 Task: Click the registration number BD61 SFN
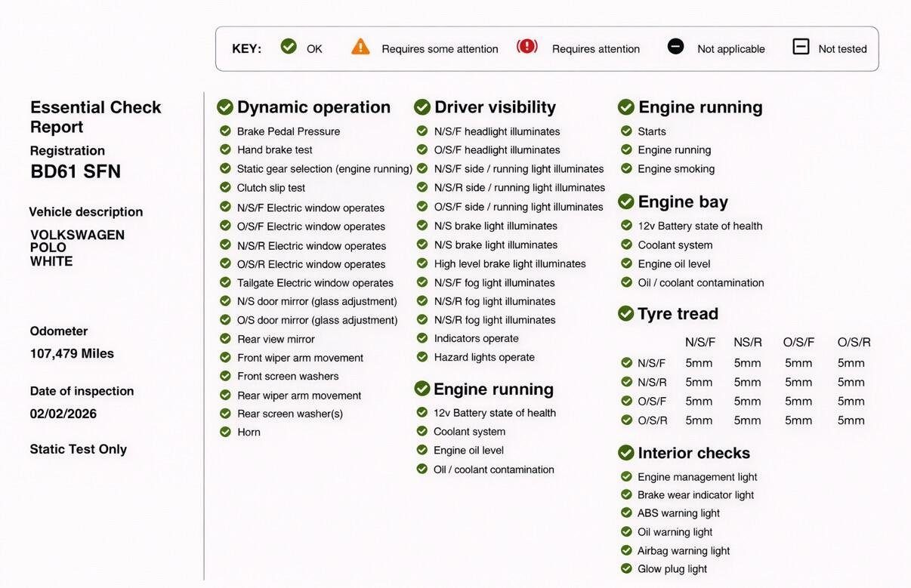pyautogui.click(x=76, y=171)
